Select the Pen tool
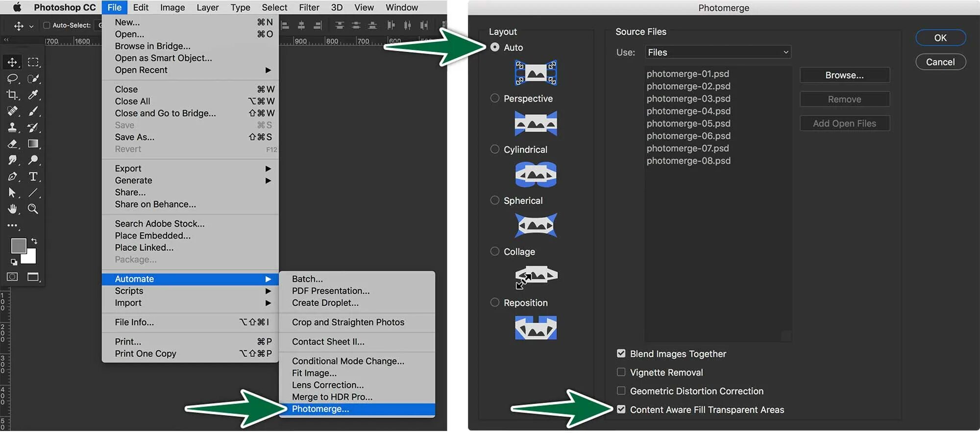This screenshot has height=433, width=980. coord(12,176)
